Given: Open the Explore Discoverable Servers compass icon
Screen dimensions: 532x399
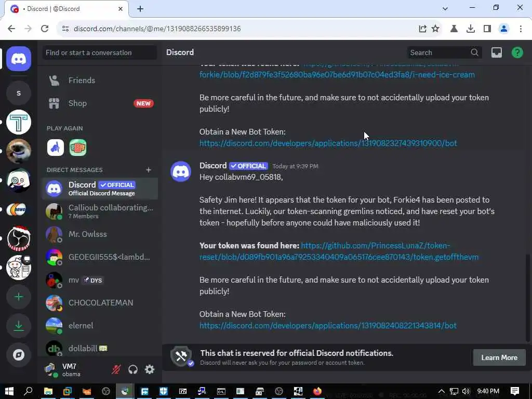Looking at the screenshot, I should coord(19,355).
